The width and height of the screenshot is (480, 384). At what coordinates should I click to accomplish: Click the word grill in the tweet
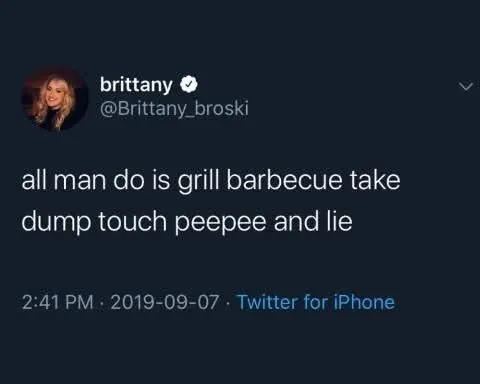click(200, 181)
